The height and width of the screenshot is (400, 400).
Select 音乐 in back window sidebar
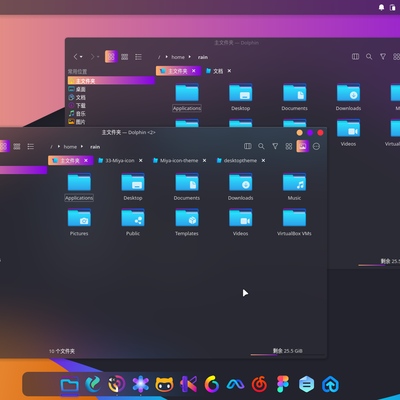(x=111, y=113)
